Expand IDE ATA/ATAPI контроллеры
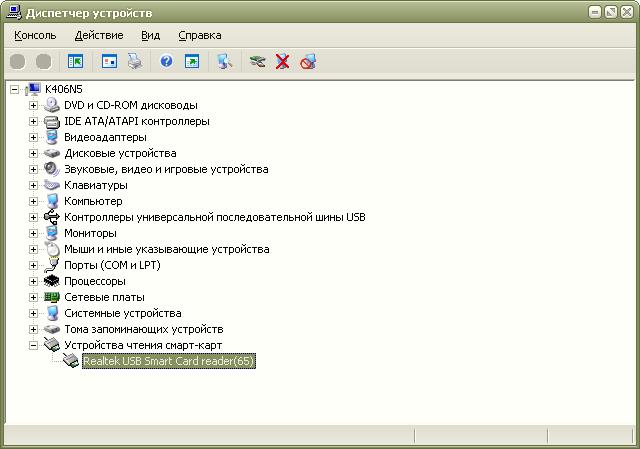 coord(33,121)
